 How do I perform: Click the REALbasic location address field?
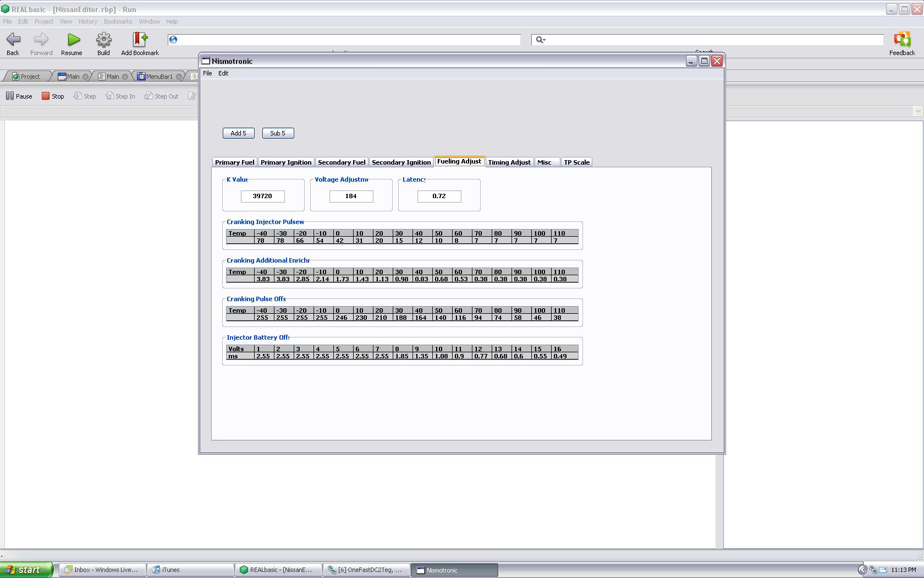344,40
